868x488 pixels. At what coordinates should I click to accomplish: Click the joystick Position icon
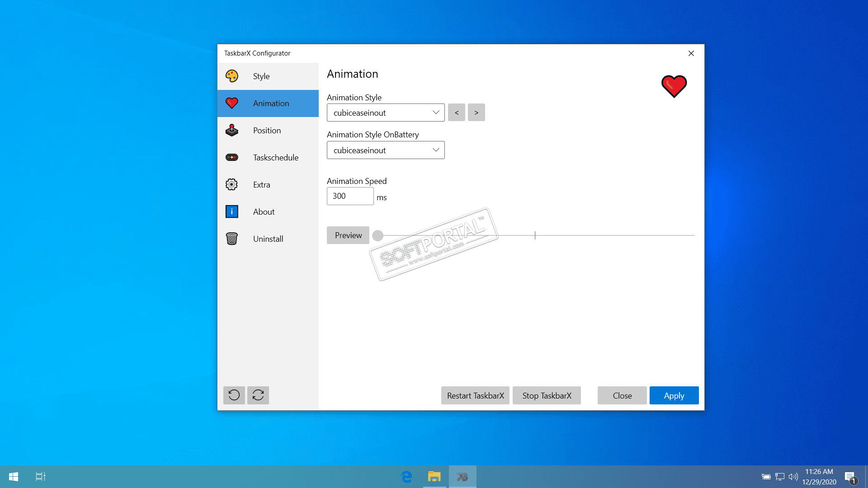click(232, 131)
